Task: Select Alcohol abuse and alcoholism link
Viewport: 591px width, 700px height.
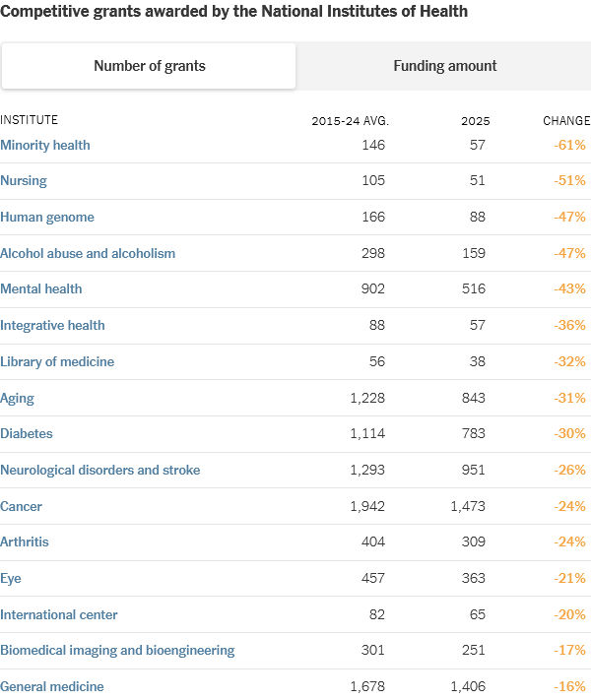Action: point(88,253)
